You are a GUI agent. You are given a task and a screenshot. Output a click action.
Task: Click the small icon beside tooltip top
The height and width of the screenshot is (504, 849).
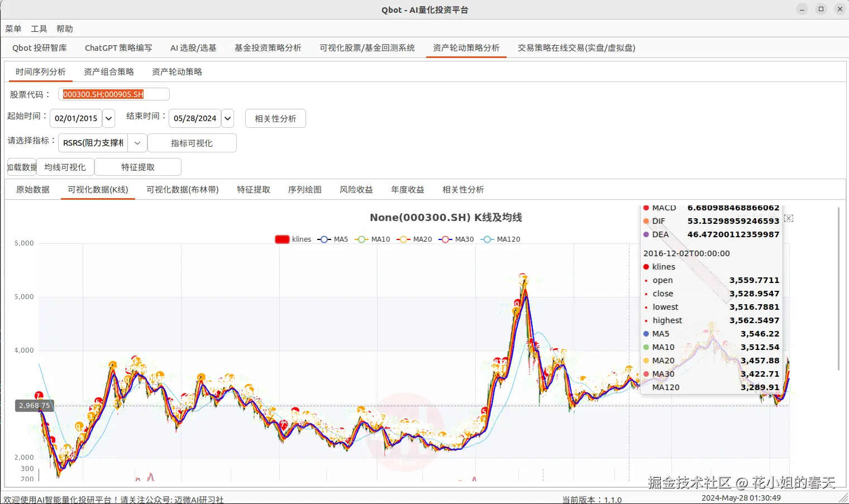(789, 218)
